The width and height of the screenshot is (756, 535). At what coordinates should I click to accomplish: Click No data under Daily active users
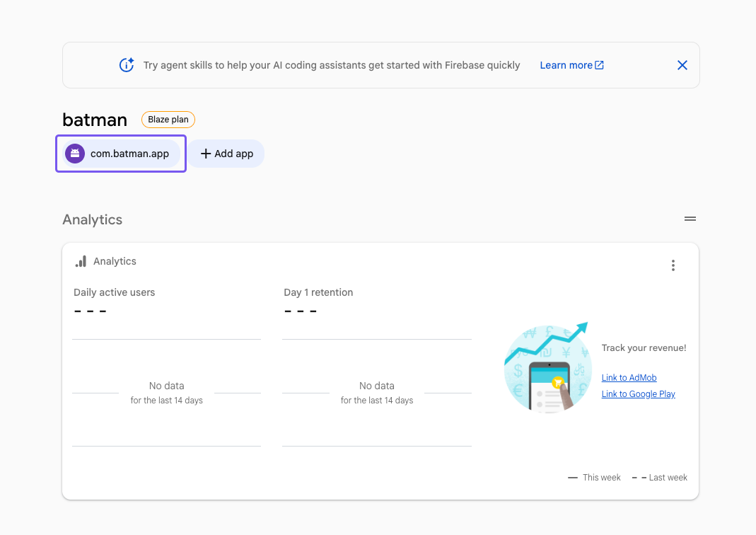point(166,386)
